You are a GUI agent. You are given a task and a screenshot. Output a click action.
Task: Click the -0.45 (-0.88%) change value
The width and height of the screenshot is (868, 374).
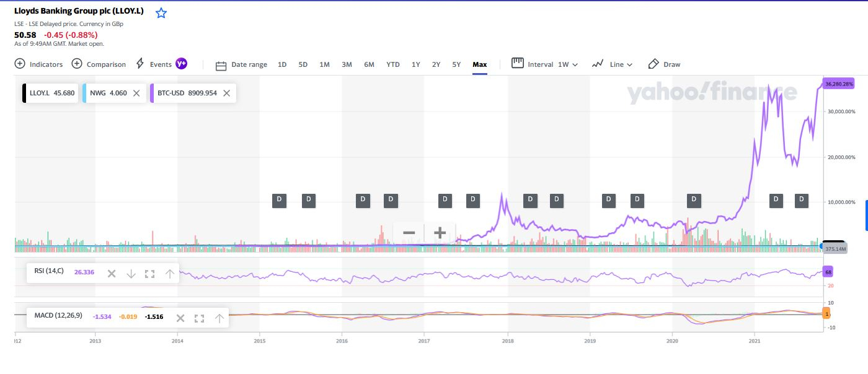71,35
